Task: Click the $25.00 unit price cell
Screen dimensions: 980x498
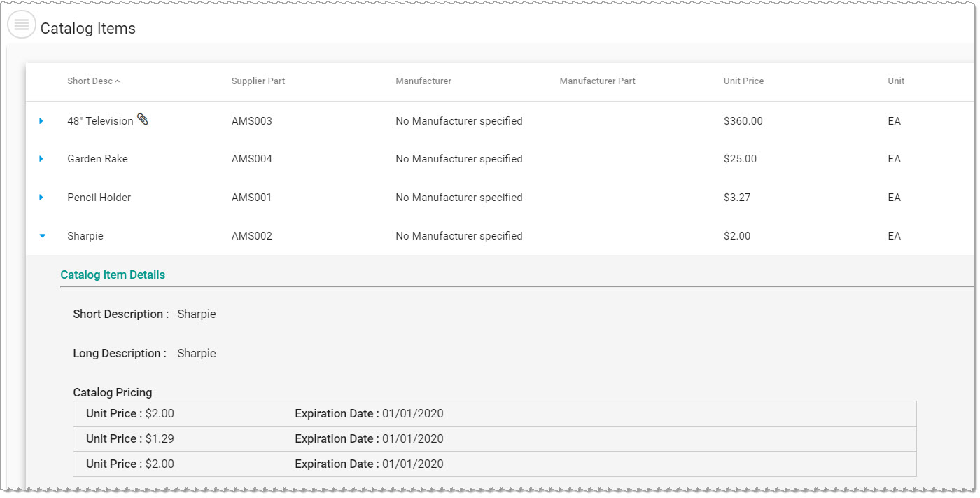Action: click(740, 159)
